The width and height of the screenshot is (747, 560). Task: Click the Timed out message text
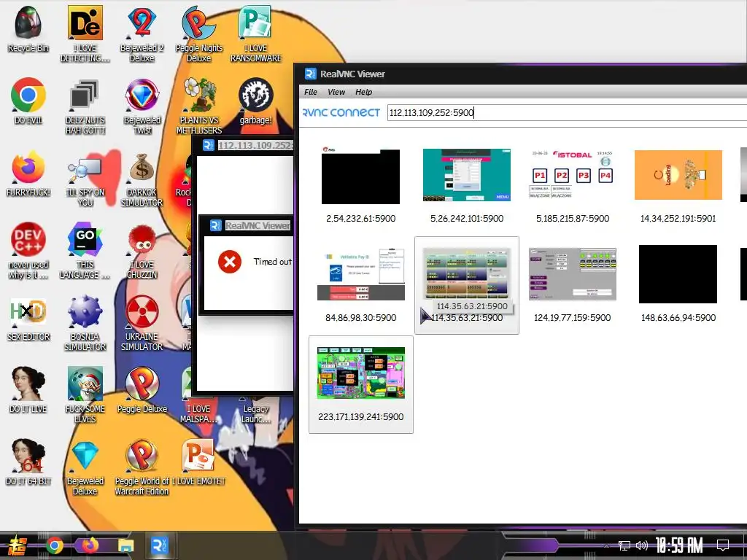273,262
